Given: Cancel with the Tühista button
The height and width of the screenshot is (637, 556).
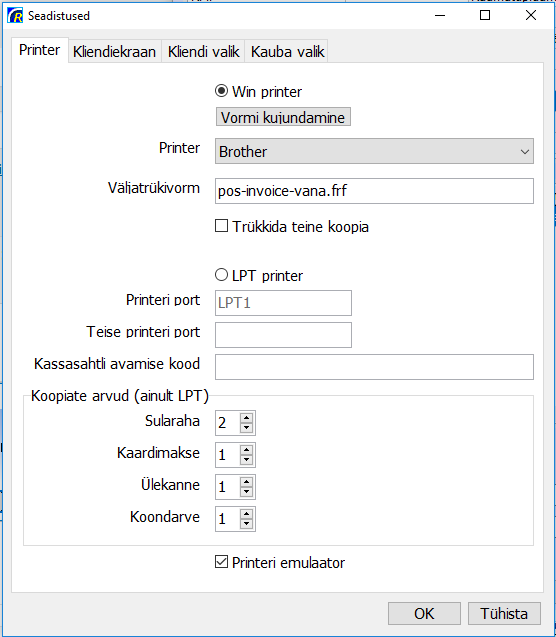Looking at the screenshot, I should [504, 613].
